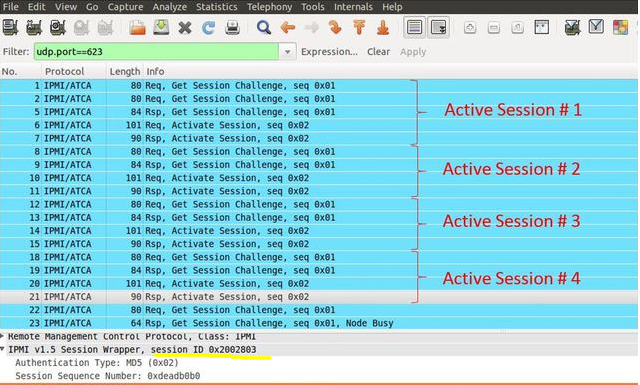Go back in packet history arrow

coord(288,28)
